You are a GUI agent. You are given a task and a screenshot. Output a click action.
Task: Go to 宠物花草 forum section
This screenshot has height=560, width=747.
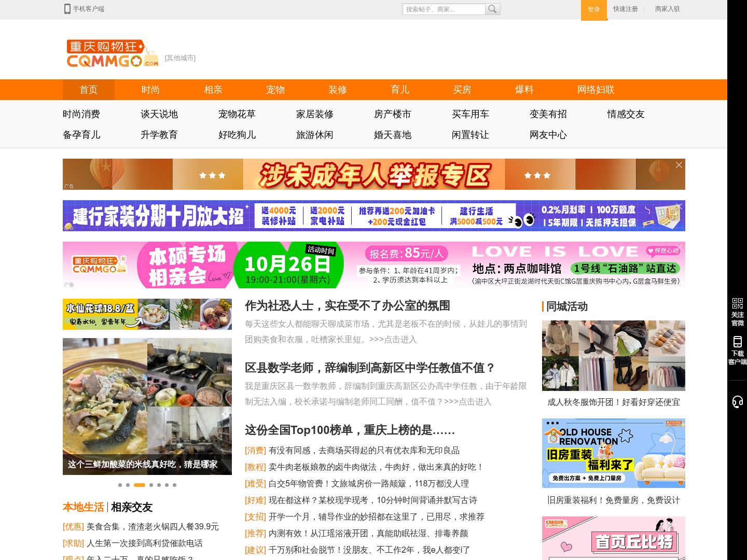pyautogui.click(x=237, y=114)
